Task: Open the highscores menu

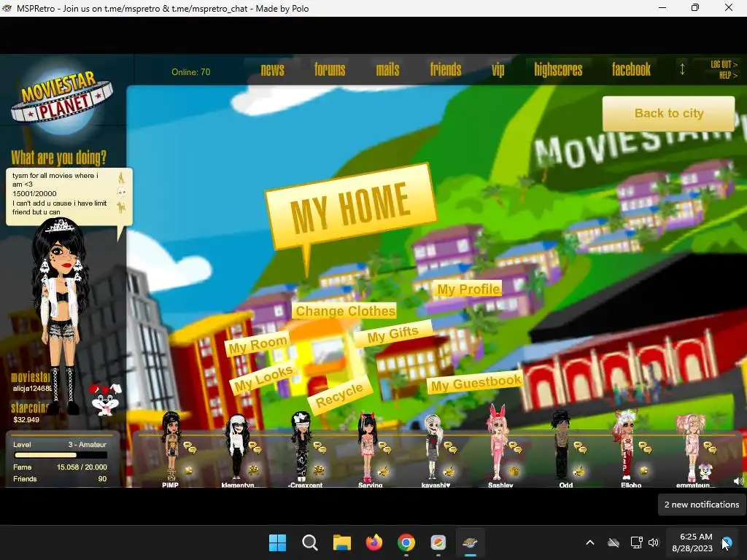Action: [558, 70]
